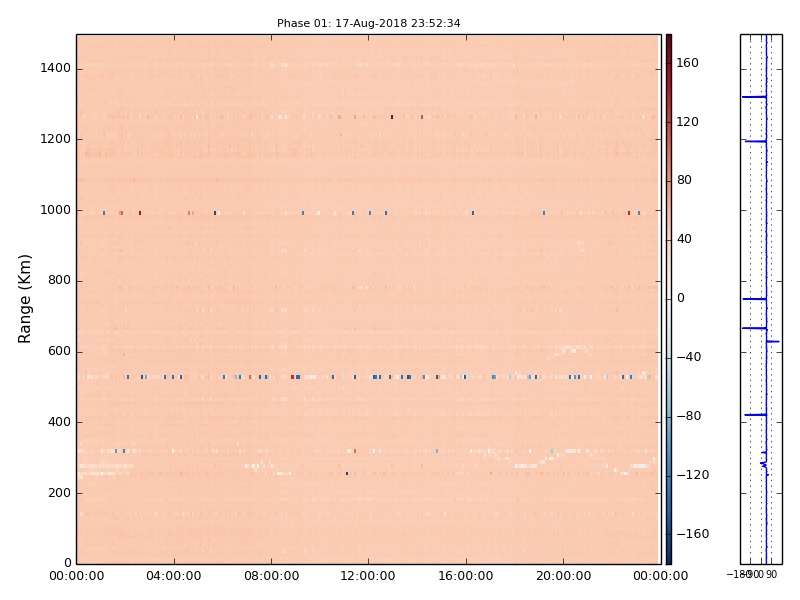Click the 1000 range axis tick label
Screen dimensions: 800x600
[56, 210]
